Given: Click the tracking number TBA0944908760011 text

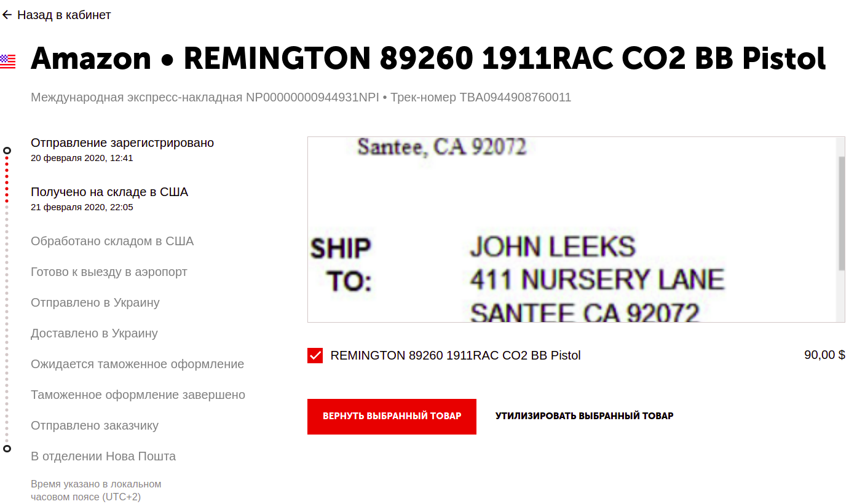Looking at the screenshot, I should (515, 97).
